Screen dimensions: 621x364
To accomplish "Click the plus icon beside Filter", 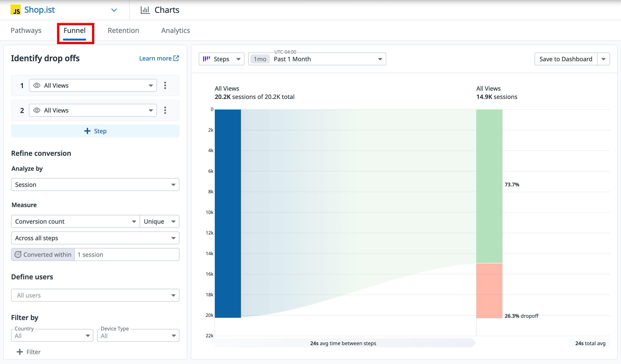I will tap(20, 352).
